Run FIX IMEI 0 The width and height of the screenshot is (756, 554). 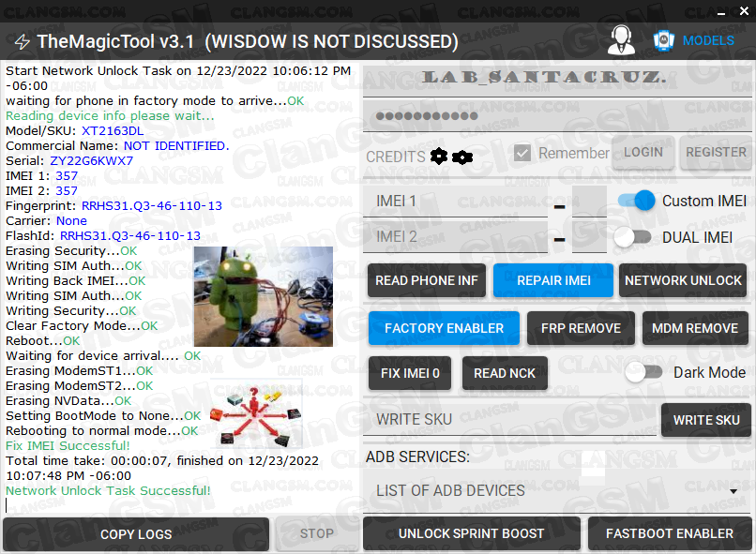pos(410,373)
